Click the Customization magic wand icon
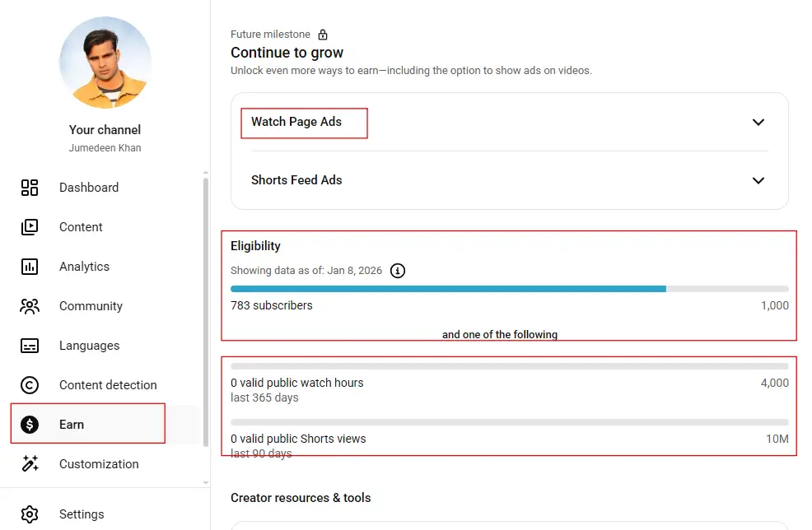The width and height of the screenshot is (812, 530). point(30,464)
